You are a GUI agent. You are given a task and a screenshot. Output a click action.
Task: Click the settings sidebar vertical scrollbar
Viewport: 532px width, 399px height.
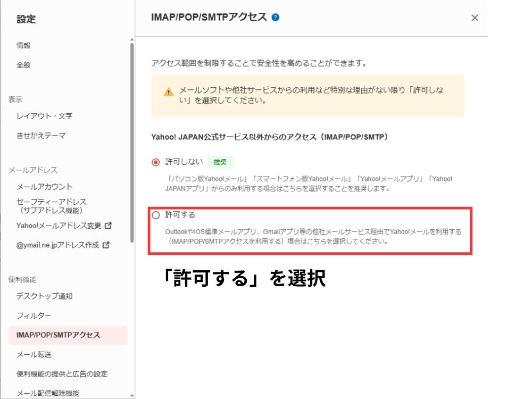point(132,144)
